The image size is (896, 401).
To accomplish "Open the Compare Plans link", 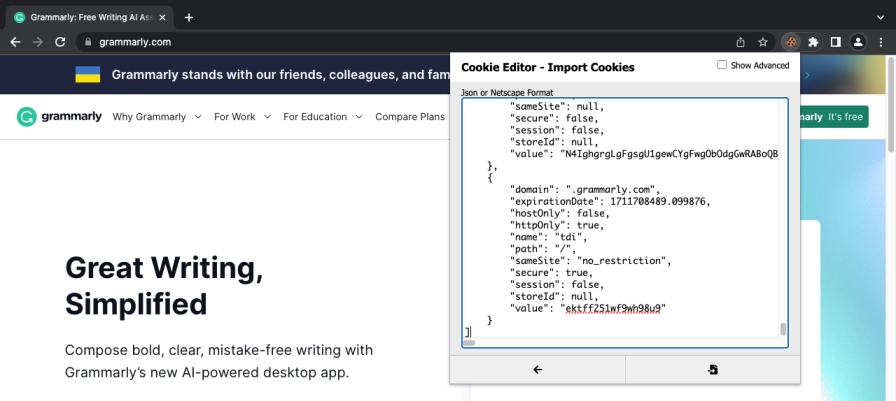I will point(410,117).
